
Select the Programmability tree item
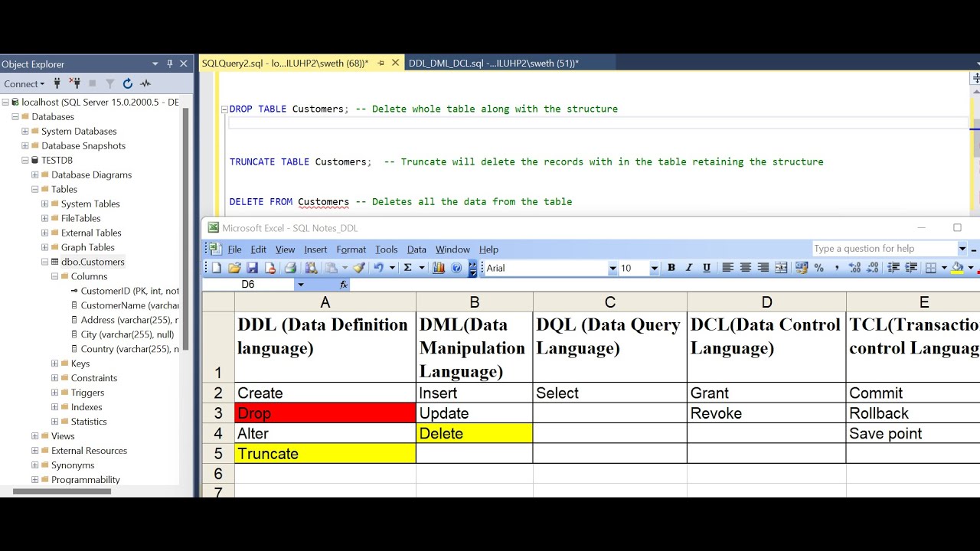[x=86, y=480]
